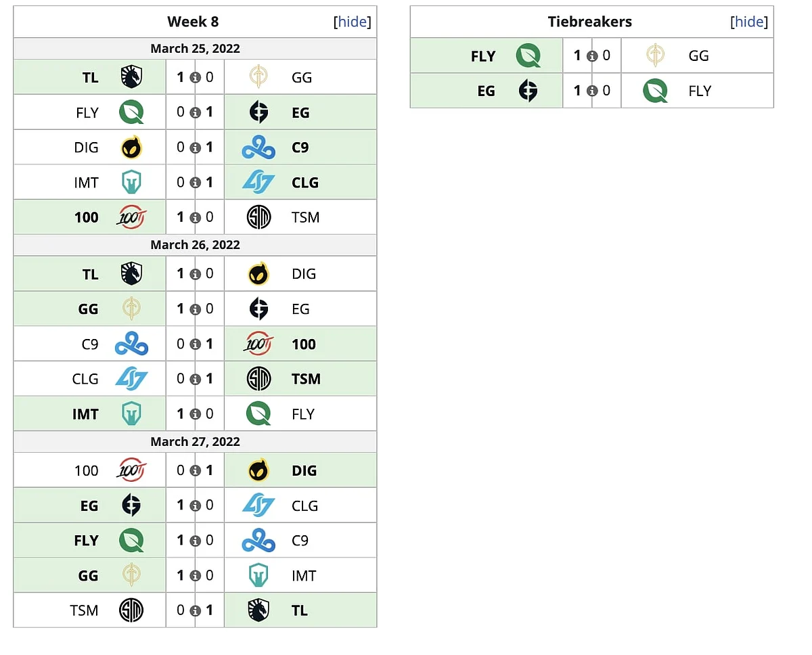Click FlyQuest logo in the FLY vs GG tiebreaker

[x=528, y=55]
